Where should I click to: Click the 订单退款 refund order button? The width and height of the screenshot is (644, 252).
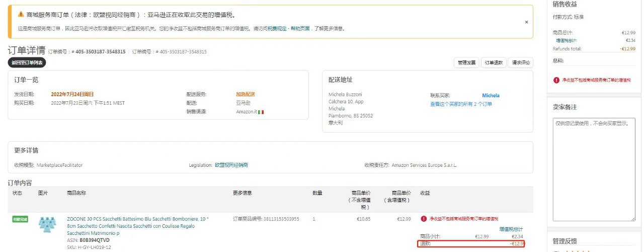tap(494, 63)
